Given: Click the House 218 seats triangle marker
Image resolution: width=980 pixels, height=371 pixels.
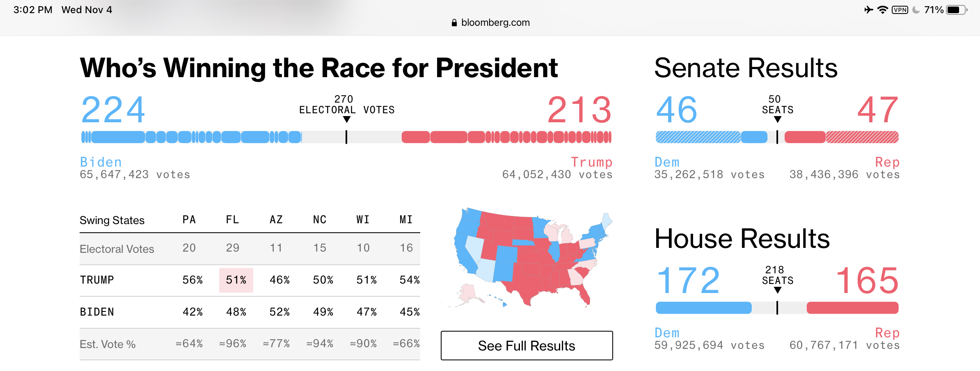Looking at the screenshot, I should [x=777, y=290].
